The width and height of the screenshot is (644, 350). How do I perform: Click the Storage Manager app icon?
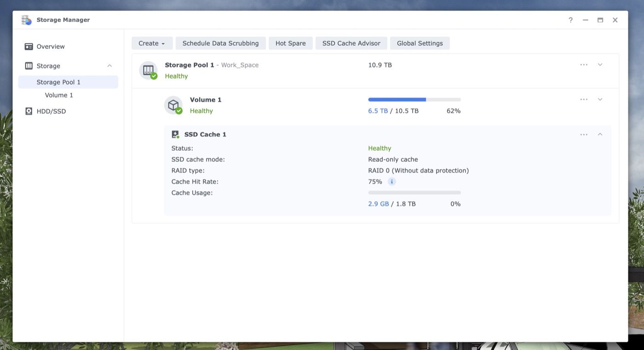[26, 20]
